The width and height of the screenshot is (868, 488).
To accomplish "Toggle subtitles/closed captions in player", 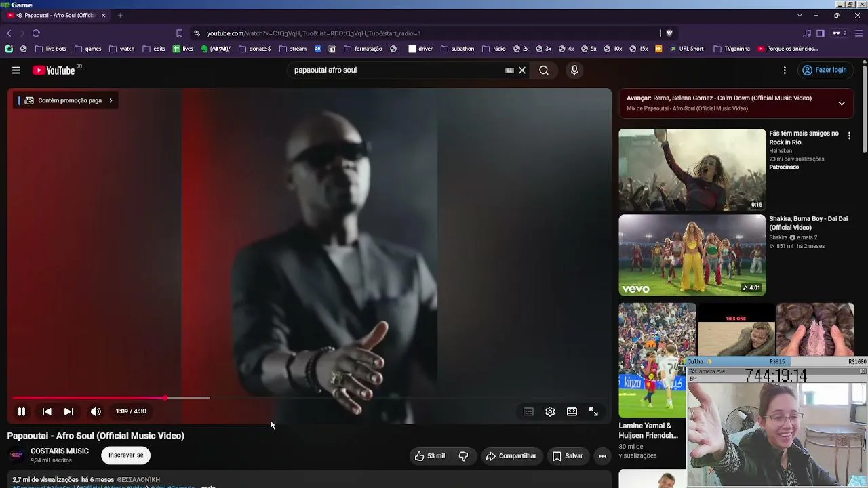I will [x=528, y=411].
